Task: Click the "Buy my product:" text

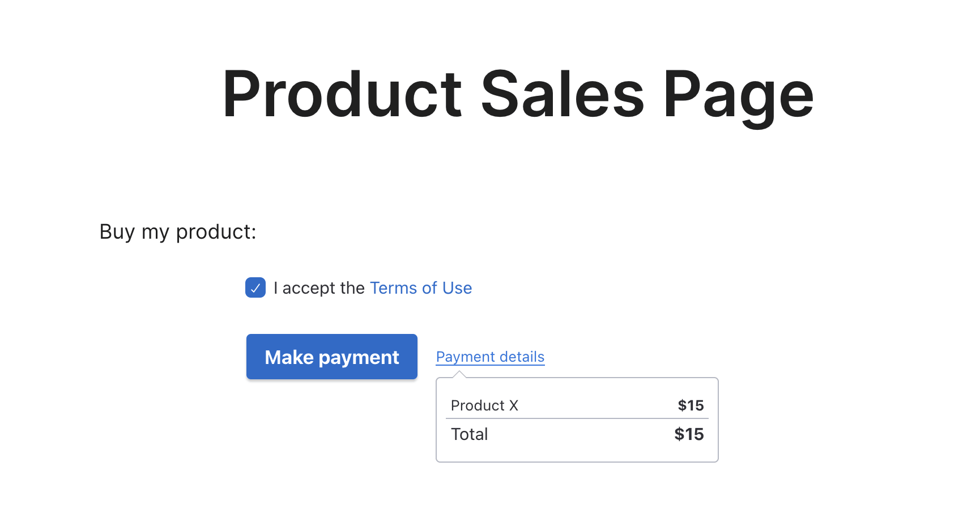Action: pyautogui.click(x=178, y=232)
